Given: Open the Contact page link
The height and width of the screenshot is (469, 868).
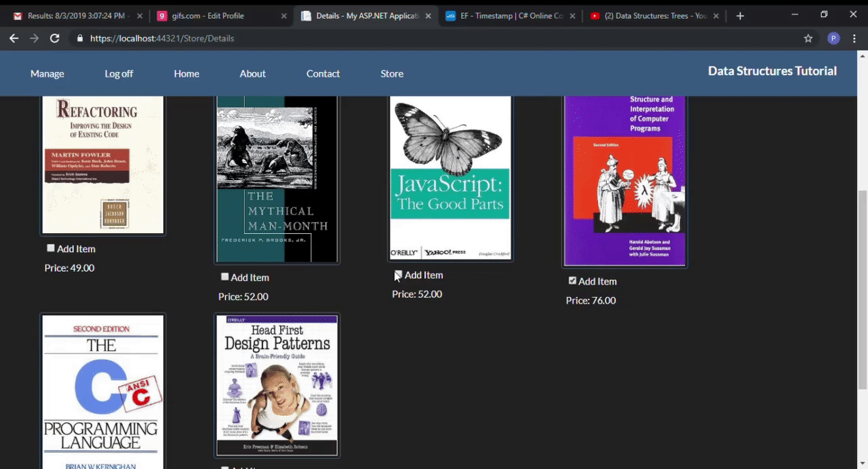Looking at the screenshot, I should (323, 74).
